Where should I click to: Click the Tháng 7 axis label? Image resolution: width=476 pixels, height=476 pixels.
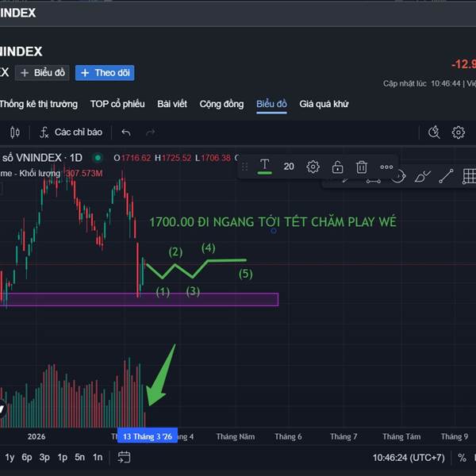[x=344, y=436]
